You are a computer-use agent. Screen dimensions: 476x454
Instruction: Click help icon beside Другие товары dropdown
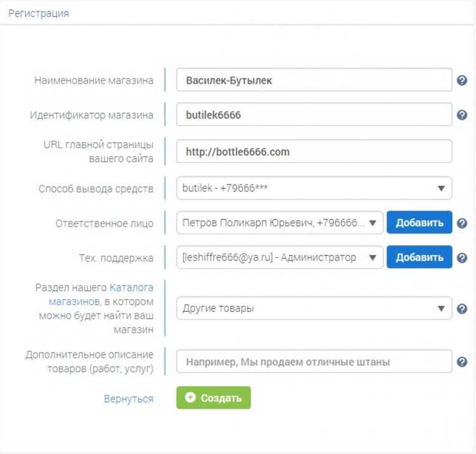coord(462,309)
